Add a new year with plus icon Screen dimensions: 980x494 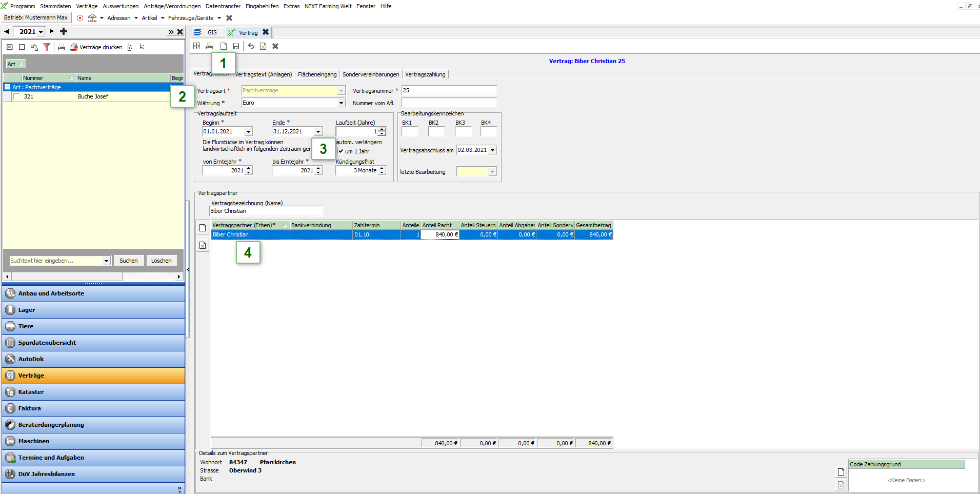(64, 31)
